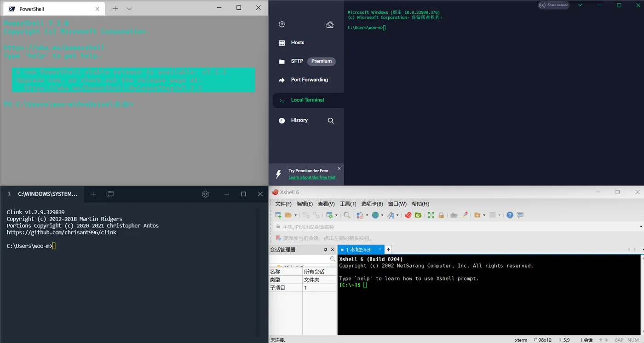The height and width of the screenshot is (343, 644).
Task: Expand the Properties gear dropdown arrow in Xshell
Action: [336, 215]
